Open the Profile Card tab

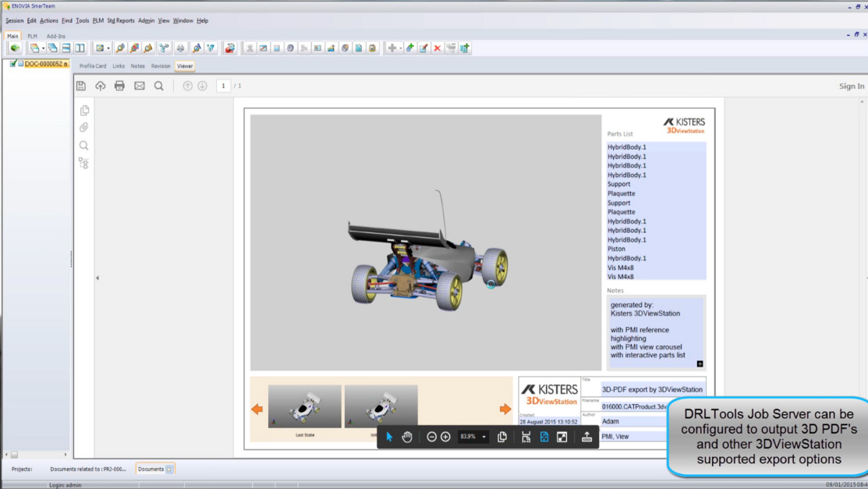click(x=93, y=66)
